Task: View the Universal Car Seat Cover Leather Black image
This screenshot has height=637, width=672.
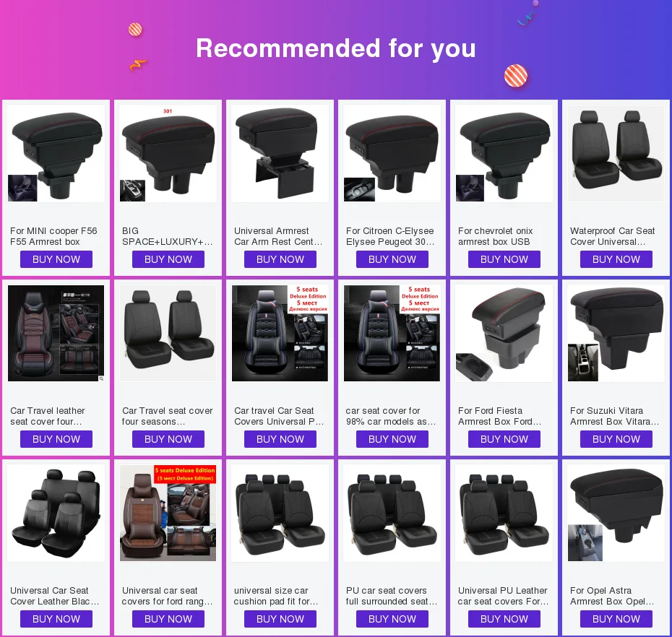Action: point(56,513)
